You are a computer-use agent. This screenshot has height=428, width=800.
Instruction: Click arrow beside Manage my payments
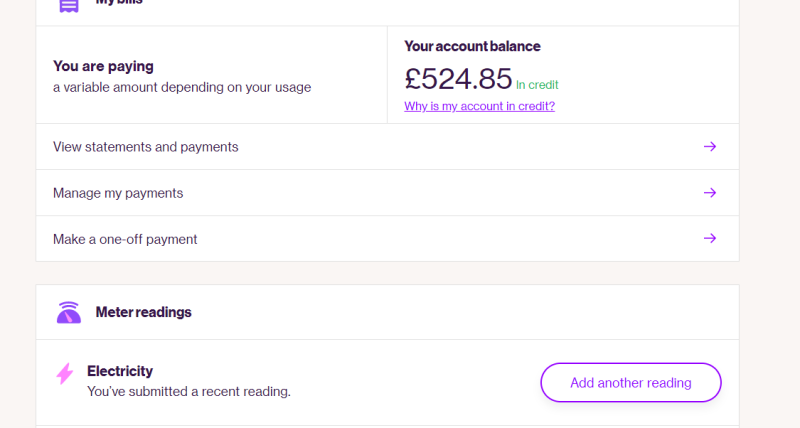click(710, 192)
